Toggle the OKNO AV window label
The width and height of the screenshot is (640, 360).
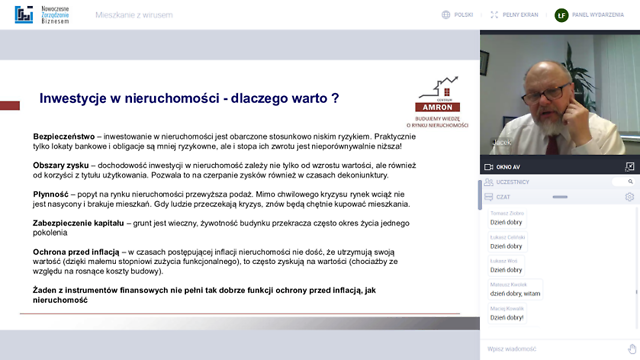coord(508,167)
